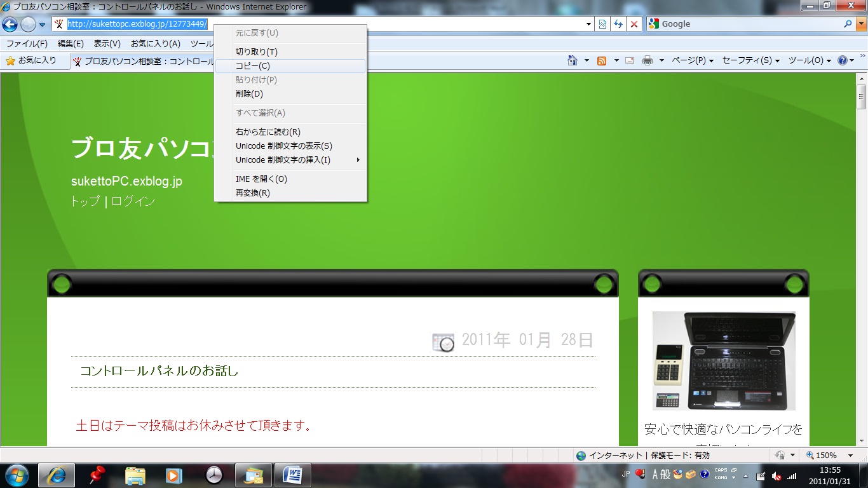
Task: Stop loading with the red X icon
Action: (x=634, y=24)
